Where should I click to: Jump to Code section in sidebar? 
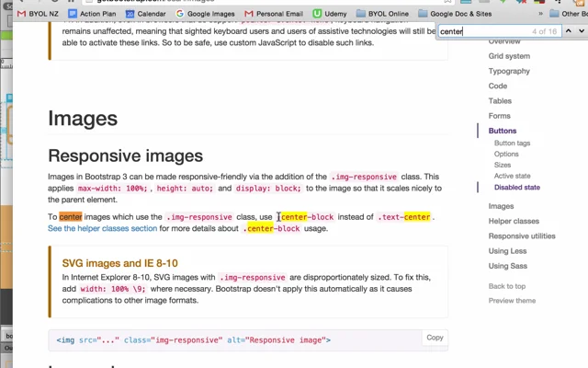[x=498, y=86]
